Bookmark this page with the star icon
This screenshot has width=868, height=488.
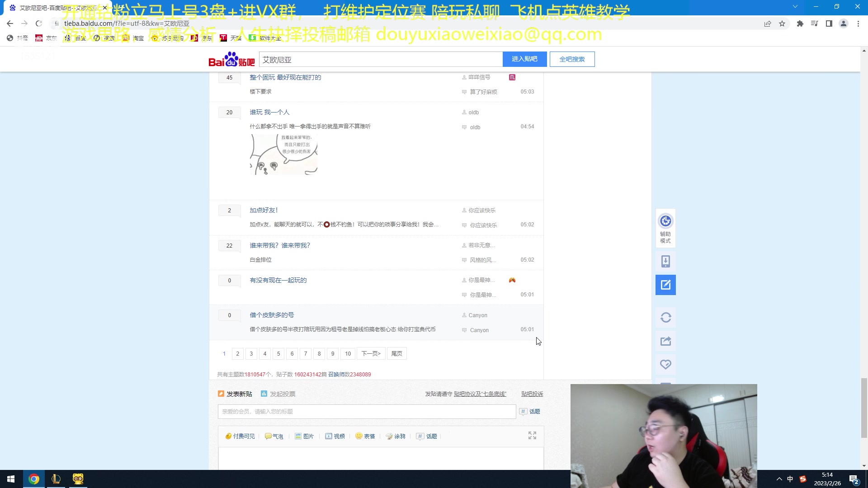click(782, 23)
